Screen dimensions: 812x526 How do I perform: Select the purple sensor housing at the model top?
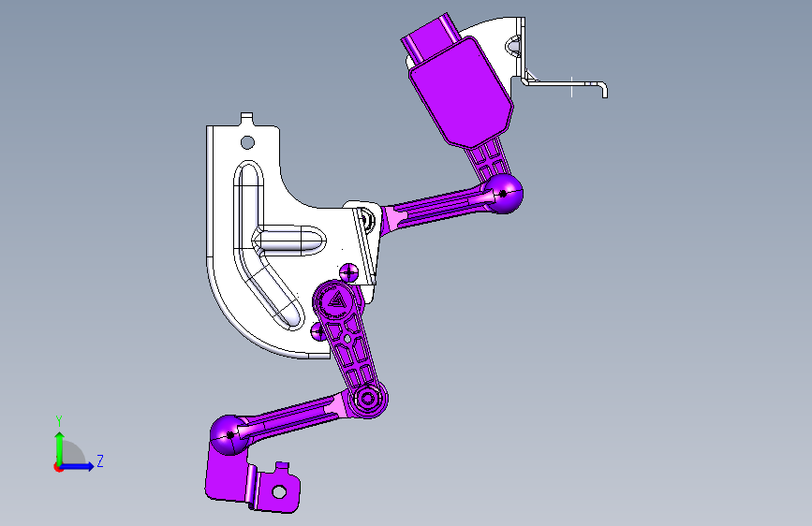tap(461, 92)
